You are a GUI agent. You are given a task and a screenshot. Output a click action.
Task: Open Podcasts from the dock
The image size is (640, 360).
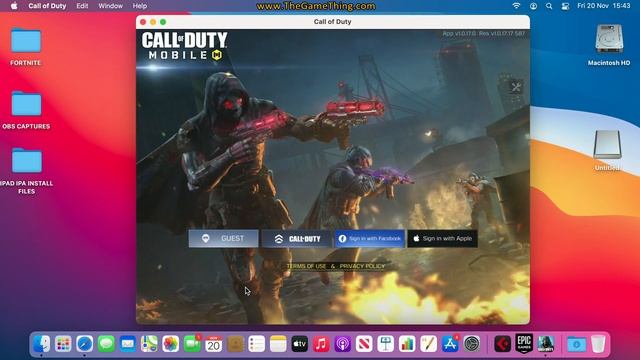point(342,344)
